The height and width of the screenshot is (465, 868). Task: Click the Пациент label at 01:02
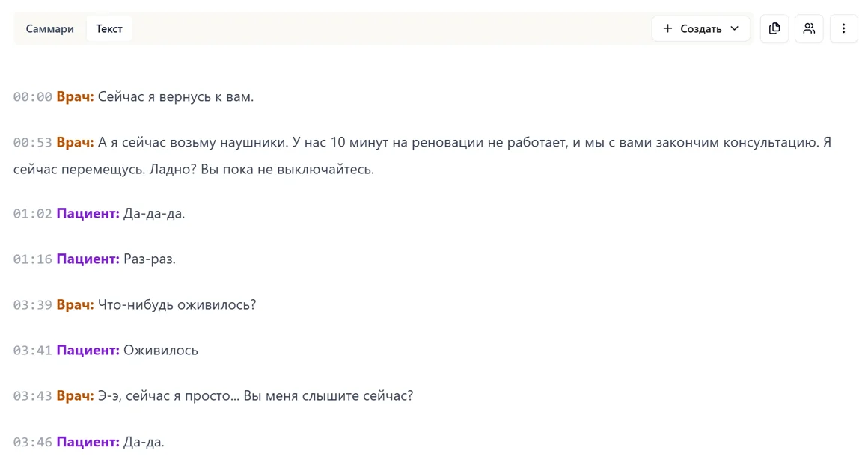88,213
